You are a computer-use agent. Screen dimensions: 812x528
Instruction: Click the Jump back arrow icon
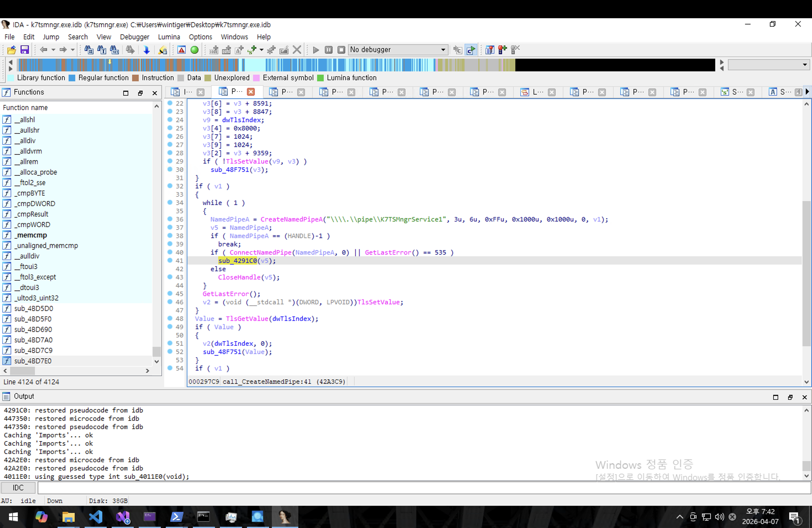(x=43, y=50)
